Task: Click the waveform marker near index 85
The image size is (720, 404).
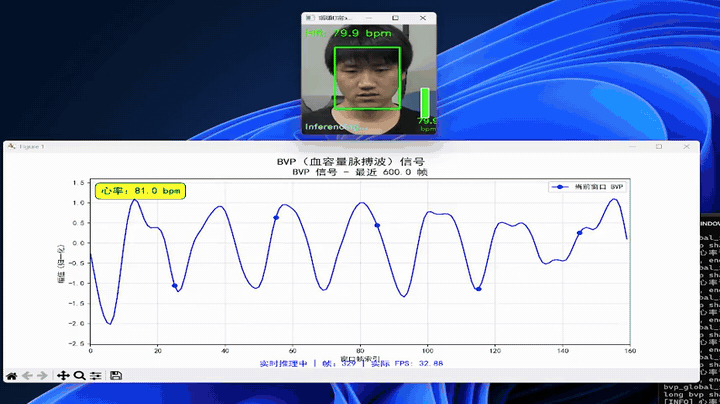Action: [x=377, y=225]
